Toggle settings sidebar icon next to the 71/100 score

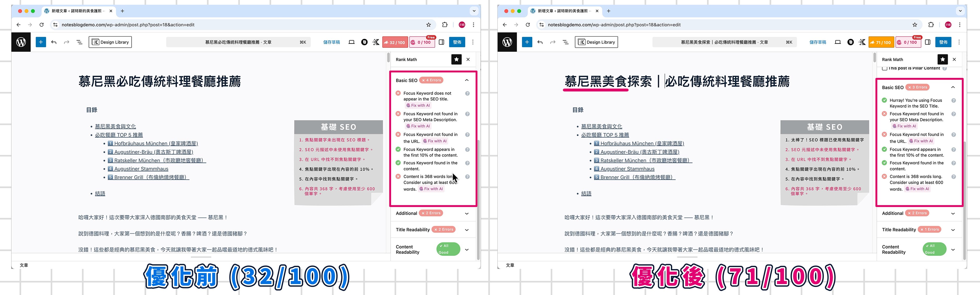[x=928, y=42]
